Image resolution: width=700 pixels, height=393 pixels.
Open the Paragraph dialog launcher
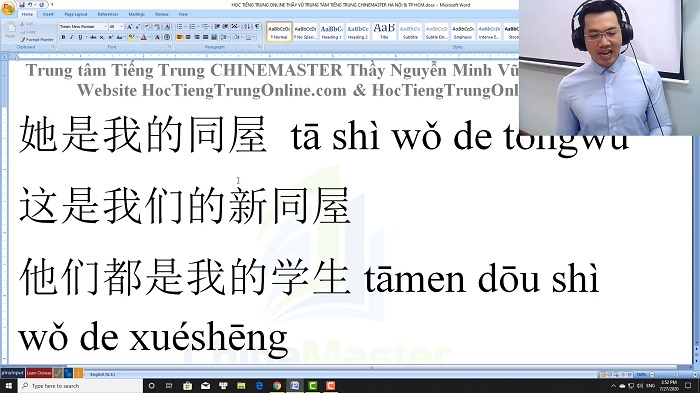(x=259, y=46)
